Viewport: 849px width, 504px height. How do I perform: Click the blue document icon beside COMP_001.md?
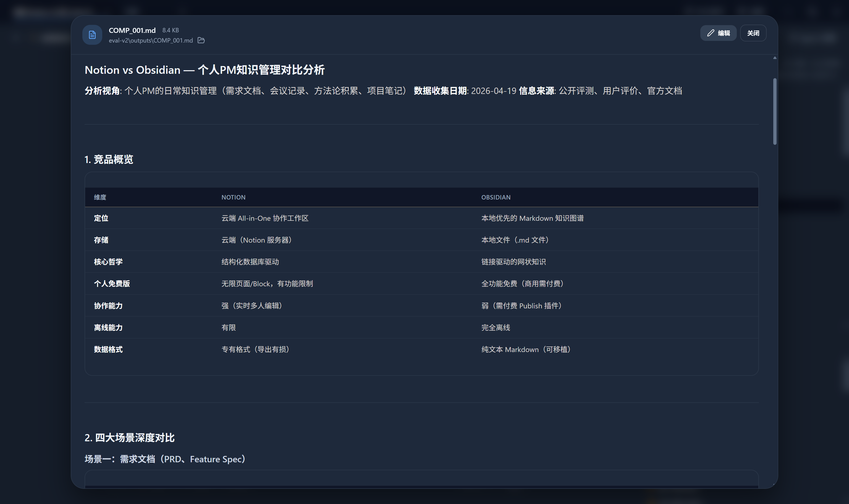pos(92,35)
